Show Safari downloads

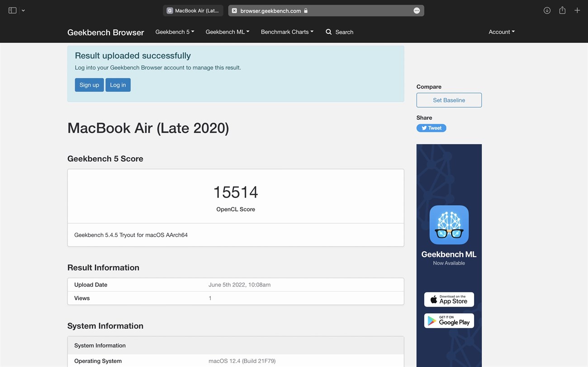547,10
